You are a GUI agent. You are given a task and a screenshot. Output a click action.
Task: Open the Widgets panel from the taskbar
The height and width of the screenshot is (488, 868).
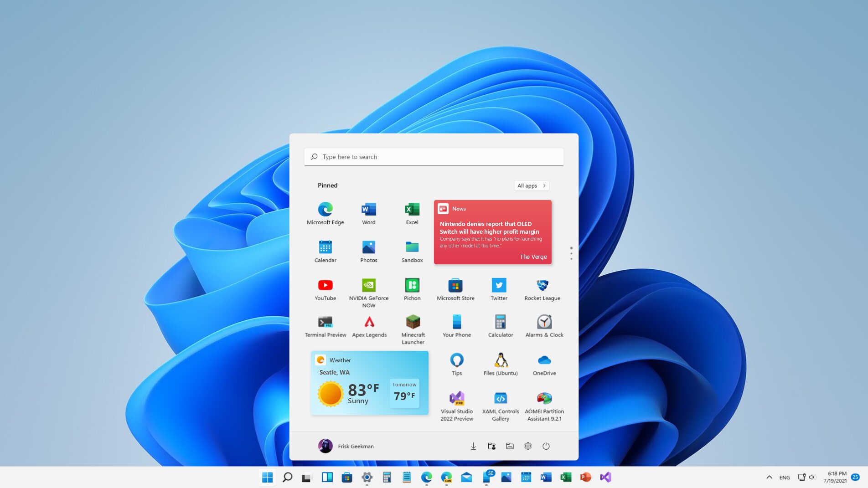(327, 477)
